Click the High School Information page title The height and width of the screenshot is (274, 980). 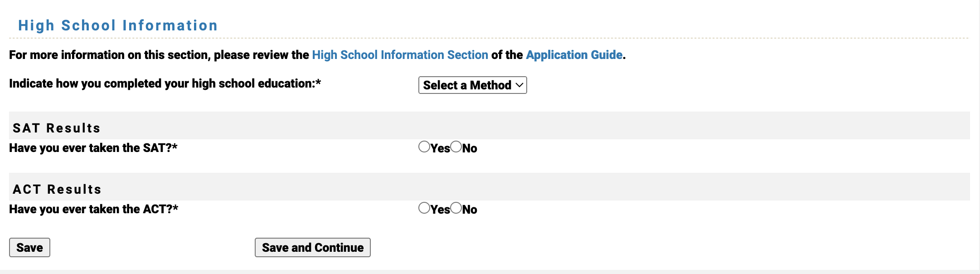117,25
